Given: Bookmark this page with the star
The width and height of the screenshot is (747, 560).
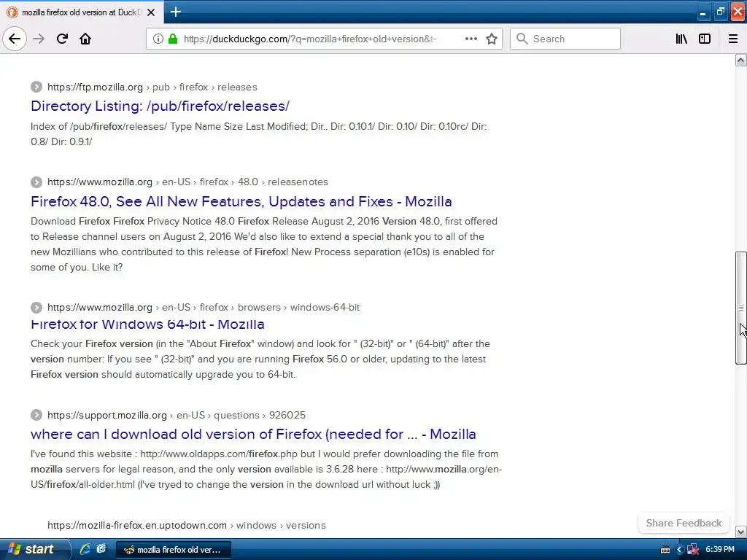Looking at the screenshot, I should pos(492,39).
